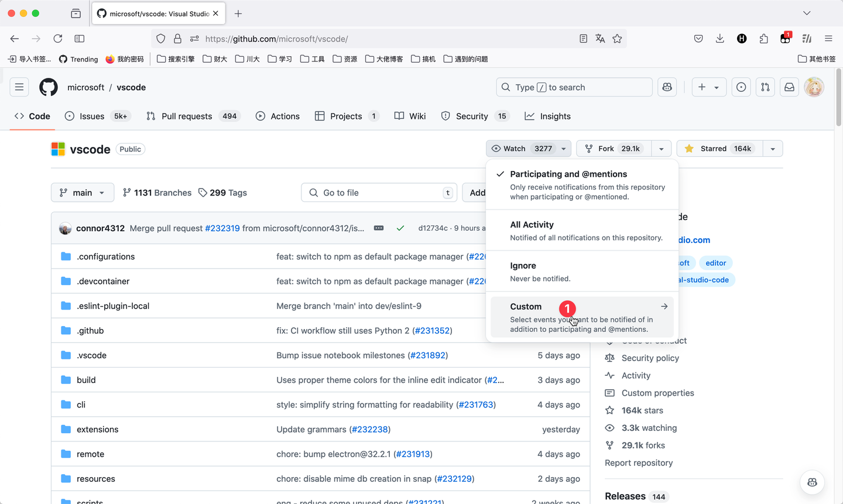Open the Custom notification events option

(582, 317)
